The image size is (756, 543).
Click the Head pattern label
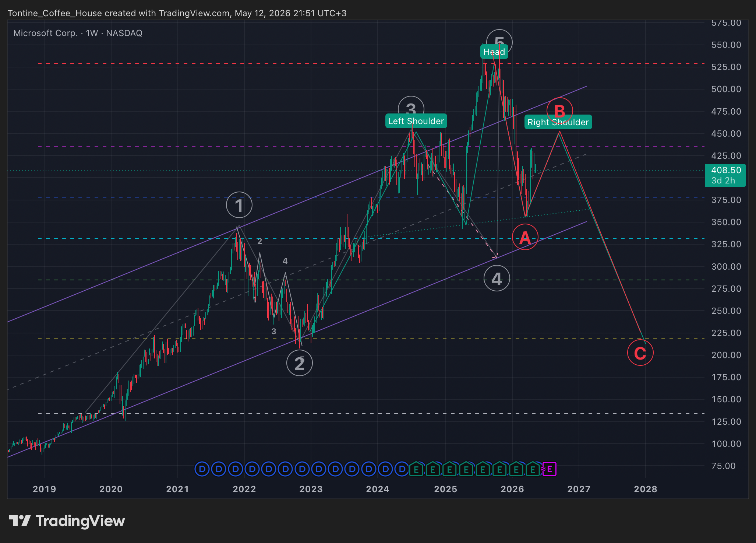click(x=494, y=52)
